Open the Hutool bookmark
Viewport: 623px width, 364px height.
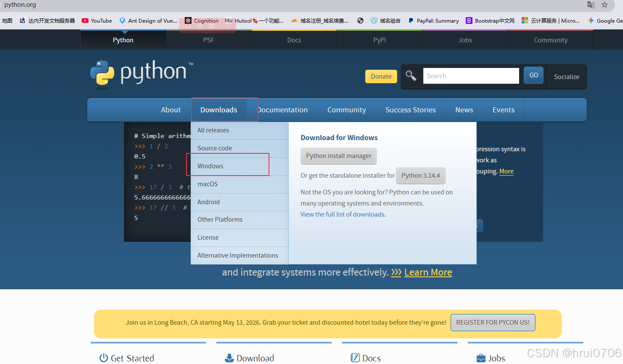254,21
